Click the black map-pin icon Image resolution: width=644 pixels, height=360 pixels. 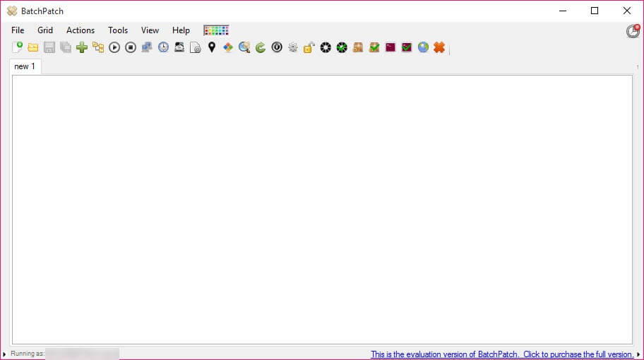[212, 47]
